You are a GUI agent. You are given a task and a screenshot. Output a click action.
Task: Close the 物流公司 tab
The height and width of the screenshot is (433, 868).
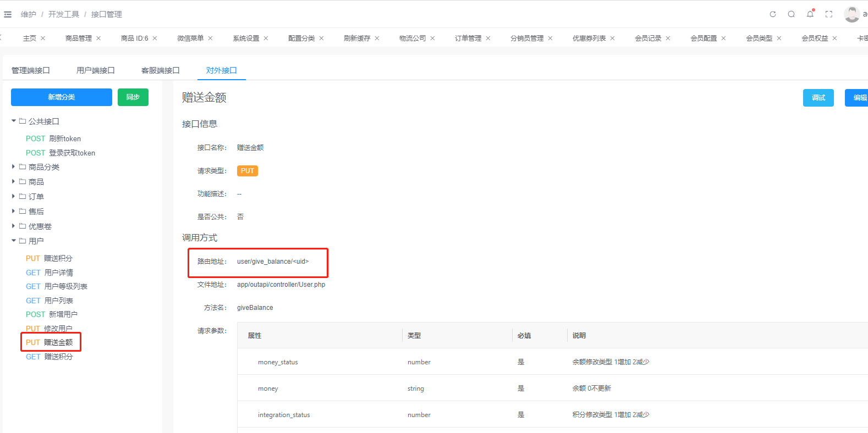pyautogui.click(x=432, y=38)
